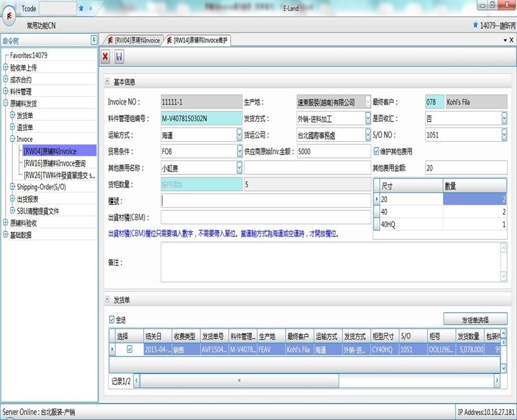Uncheck the 维护其他费用 checkbox
The image size is (517, 420).
click(376, 151)
